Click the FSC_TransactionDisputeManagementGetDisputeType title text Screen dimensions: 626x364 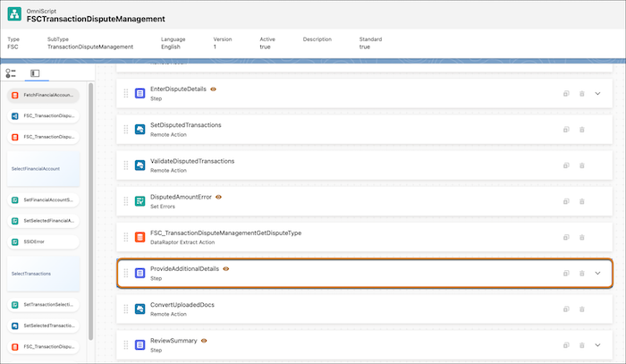tap(225, 233)
